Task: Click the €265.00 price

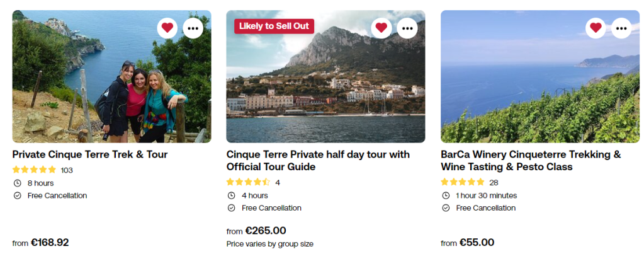Action: [x=265, y=231]
